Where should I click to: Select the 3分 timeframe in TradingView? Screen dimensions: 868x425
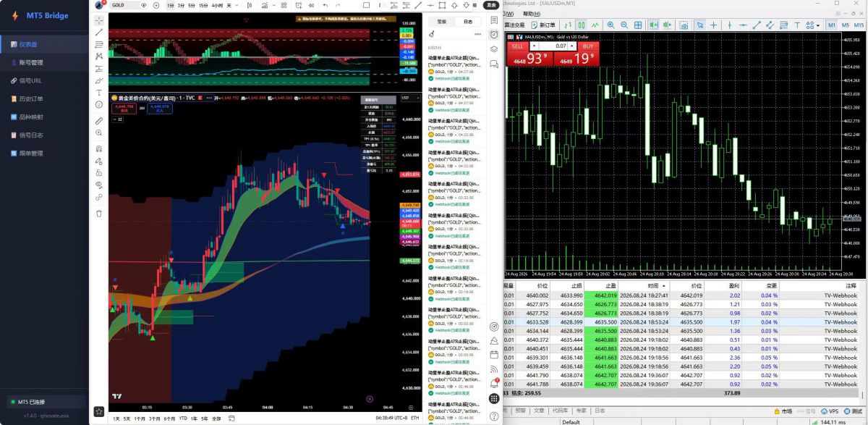click(x=181, y=5)
